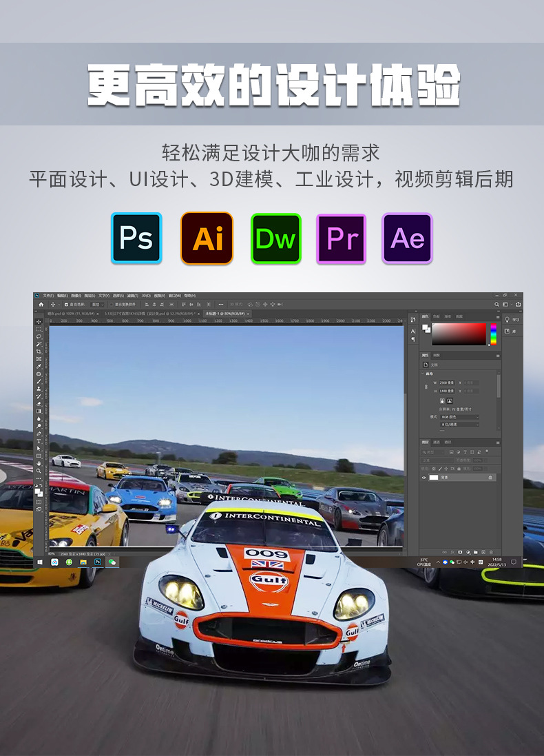Image resolution: width=544 pixels, height=756 pixels.
Task: Click the Home icon in options bar
Action: pyautogui.click(x=41, y=305)
